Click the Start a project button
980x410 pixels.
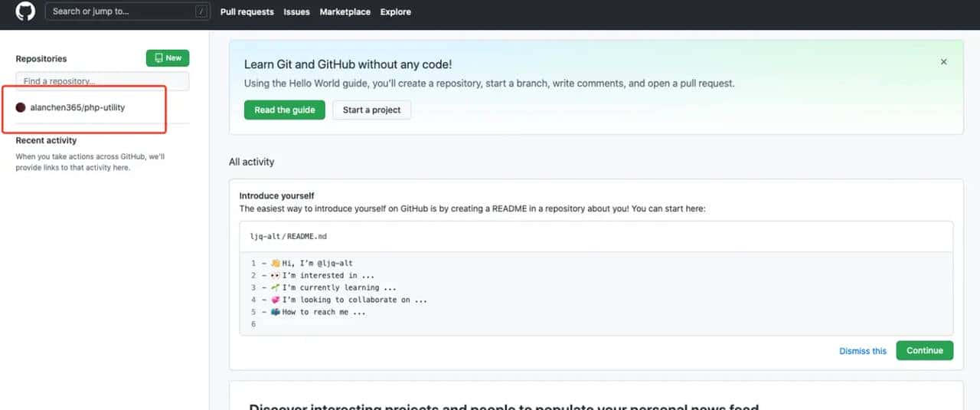pyautogui.click(x=371, y=110)
